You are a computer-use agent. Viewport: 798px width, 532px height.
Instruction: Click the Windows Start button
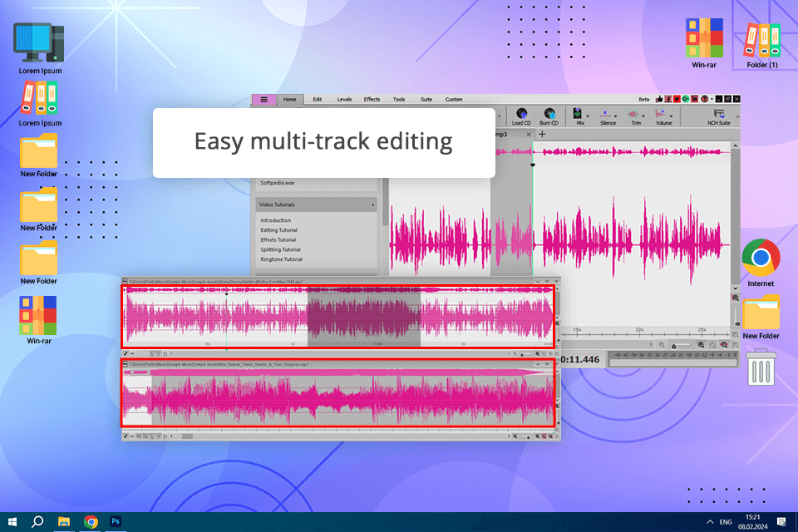point(12,522)
